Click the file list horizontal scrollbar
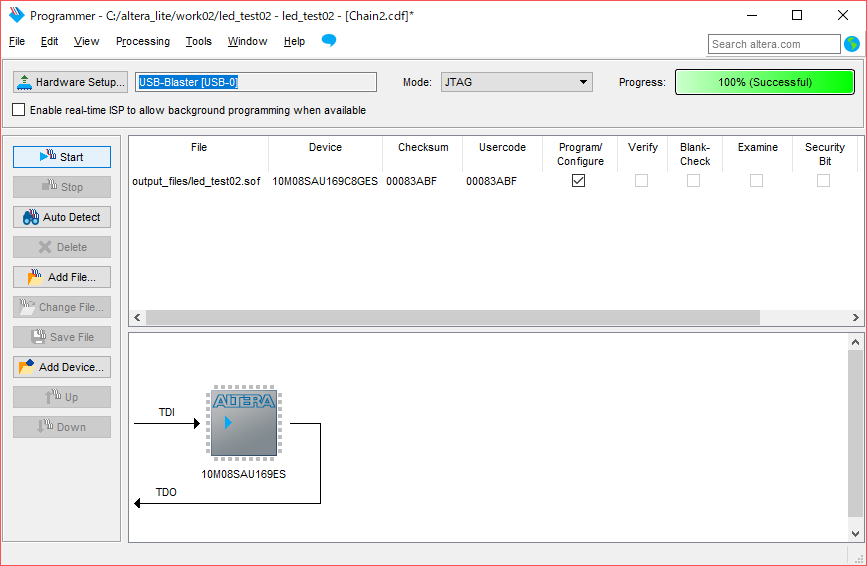The width and height of the screenshot is (867, 566). click(452, 317)
